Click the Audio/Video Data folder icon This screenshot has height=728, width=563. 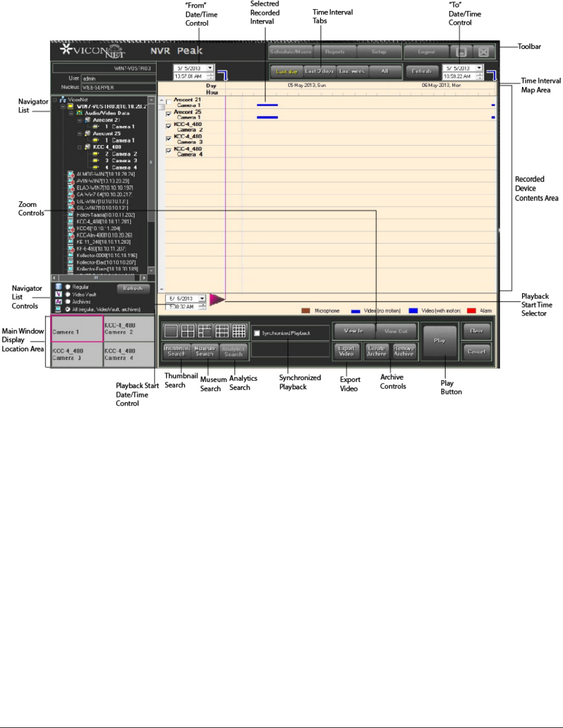point(79,113)
